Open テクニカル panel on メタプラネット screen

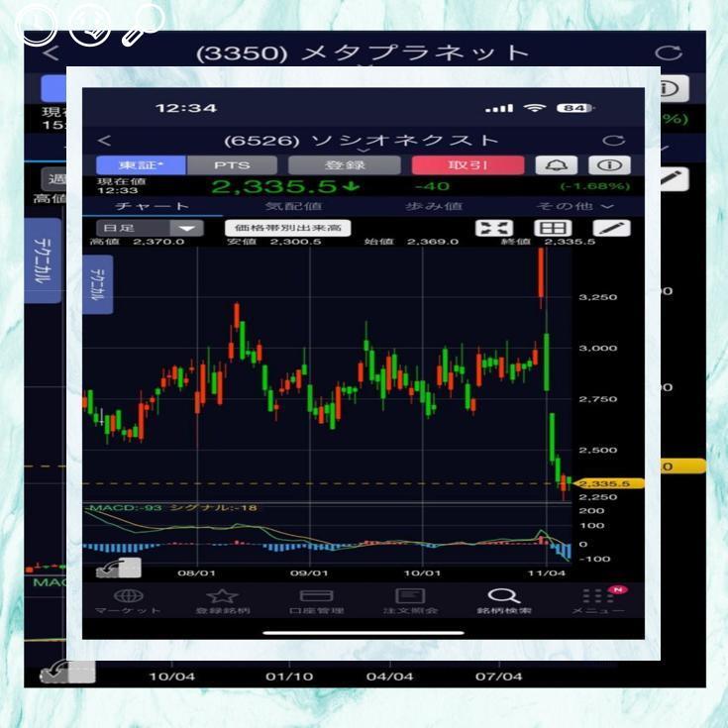pyautogui.click(x=43, y=260)
